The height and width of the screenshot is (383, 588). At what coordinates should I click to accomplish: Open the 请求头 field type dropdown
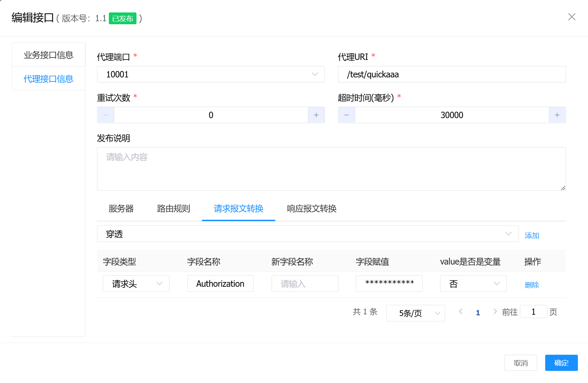pos(136,284)
